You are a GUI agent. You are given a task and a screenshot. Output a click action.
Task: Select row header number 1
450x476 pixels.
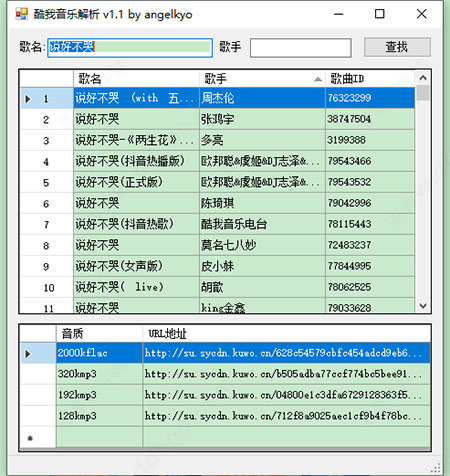pyautogui.click(x=47, y=98)
